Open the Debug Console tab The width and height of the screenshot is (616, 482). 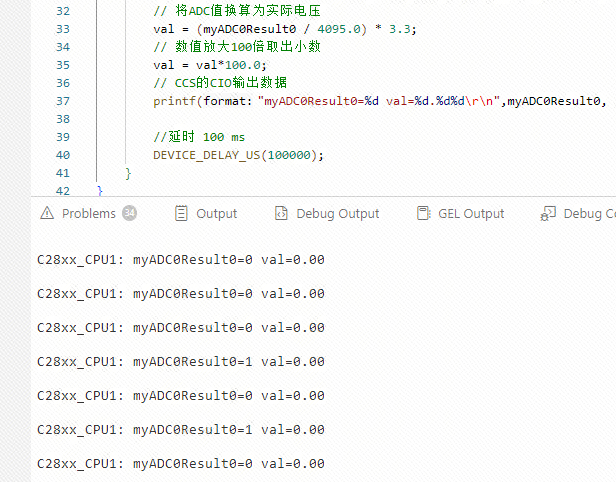(x=578, y=214)
